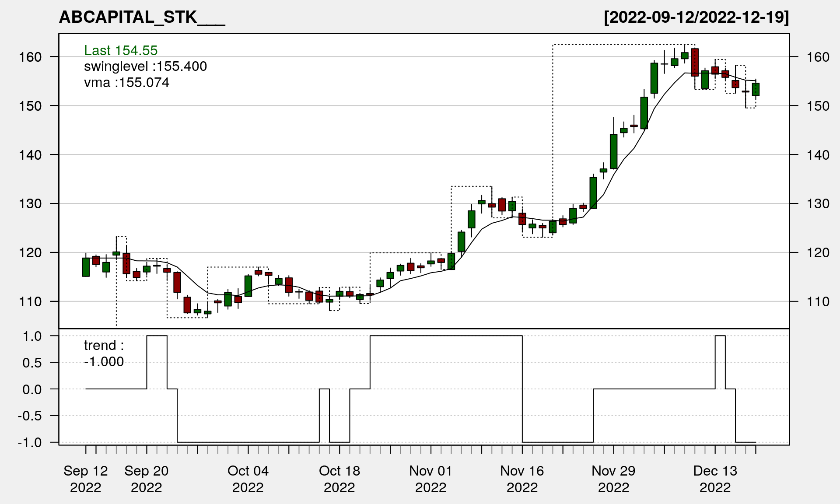Click the ABCAPITAL_STK chart title
Screen dimensions: 840x504
coord(142,17)
